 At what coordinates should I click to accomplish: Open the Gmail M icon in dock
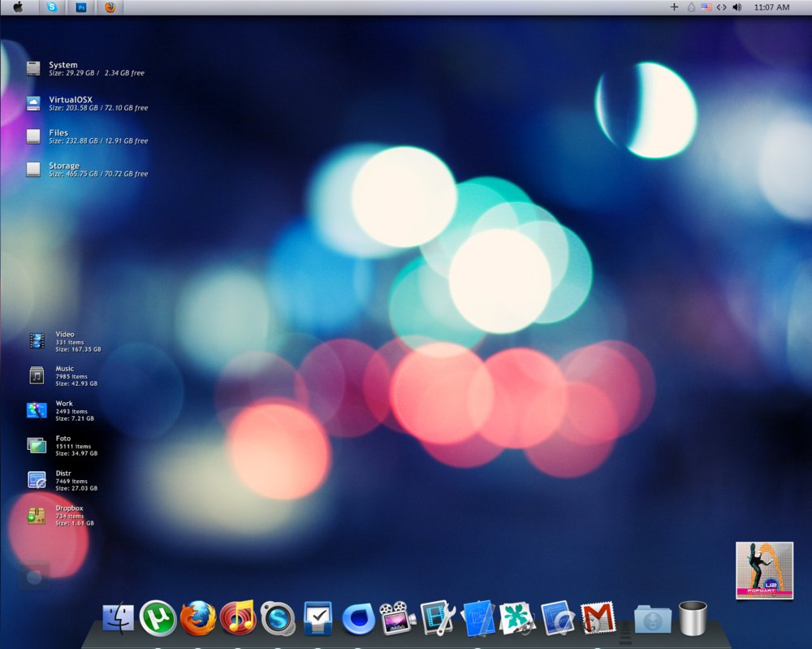[598, 617]
